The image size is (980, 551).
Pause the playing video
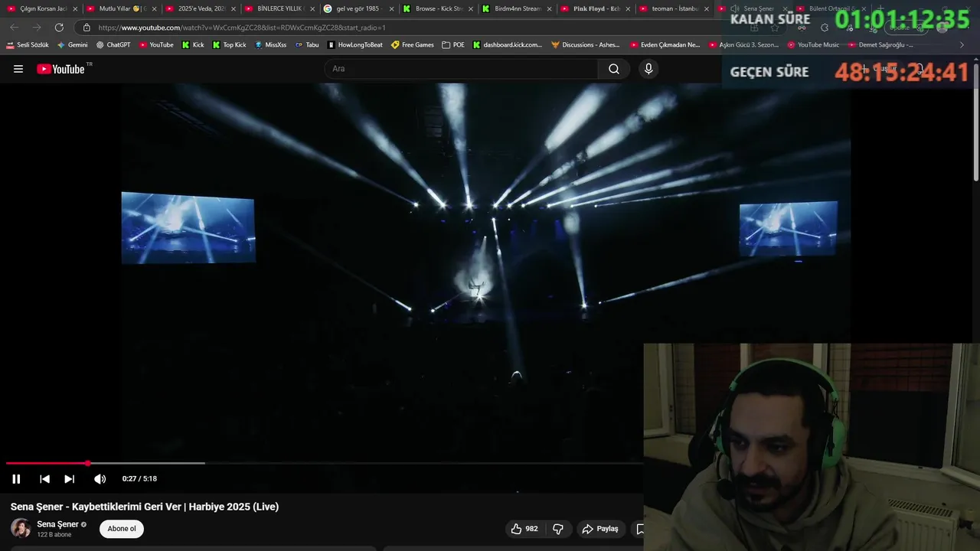[16, 479]
